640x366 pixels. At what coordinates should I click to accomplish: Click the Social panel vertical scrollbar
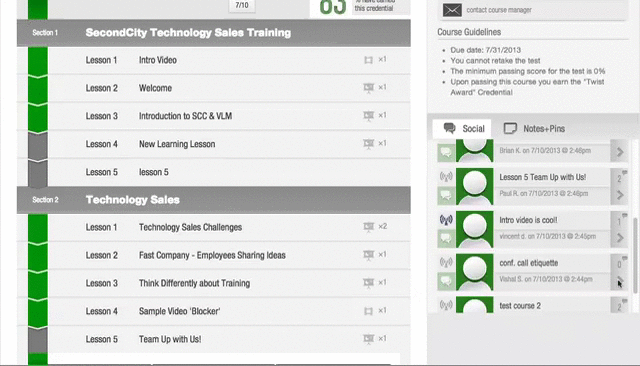(x=635, y=255)
